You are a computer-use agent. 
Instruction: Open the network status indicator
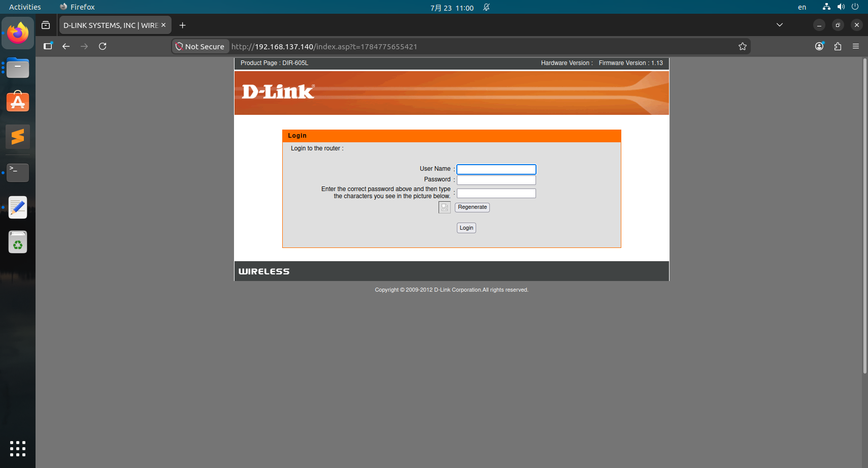(826, 7)
